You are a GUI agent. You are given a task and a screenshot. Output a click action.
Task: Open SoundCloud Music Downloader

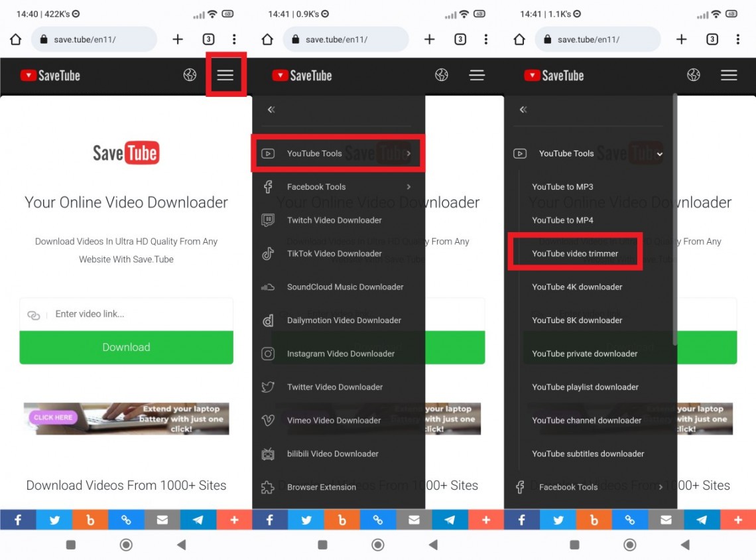click(346, 287)
